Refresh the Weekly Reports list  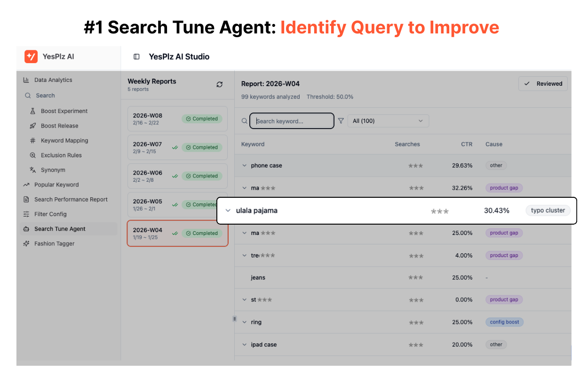pos(219,84)
